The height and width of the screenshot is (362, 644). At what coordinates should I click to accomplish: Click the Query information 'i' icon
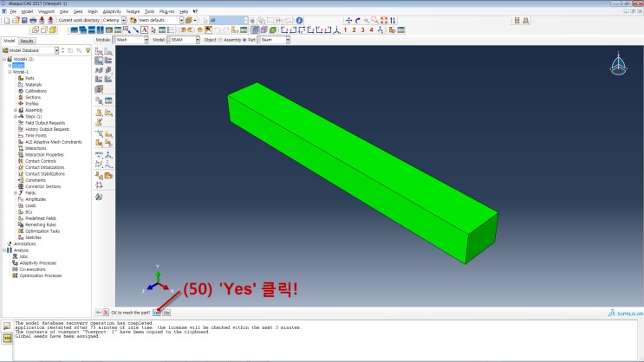(x=299, y=20)
